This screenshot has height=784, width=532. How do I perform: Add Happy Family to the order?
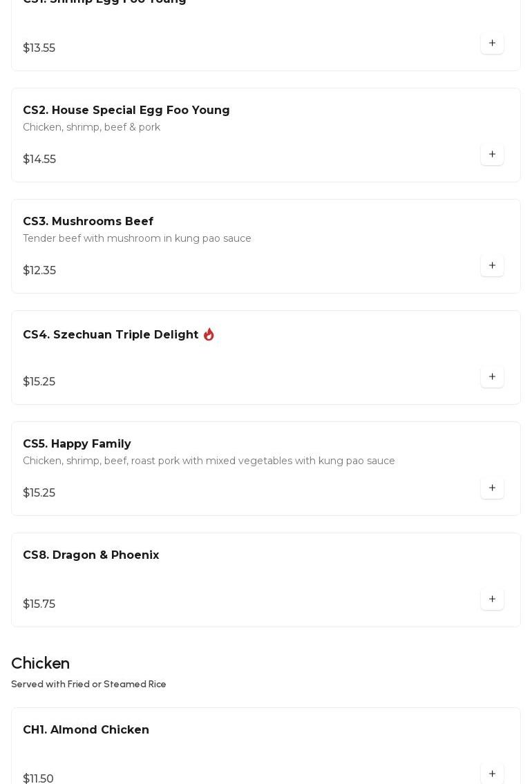pyautogui.click(x=492, y=488)
